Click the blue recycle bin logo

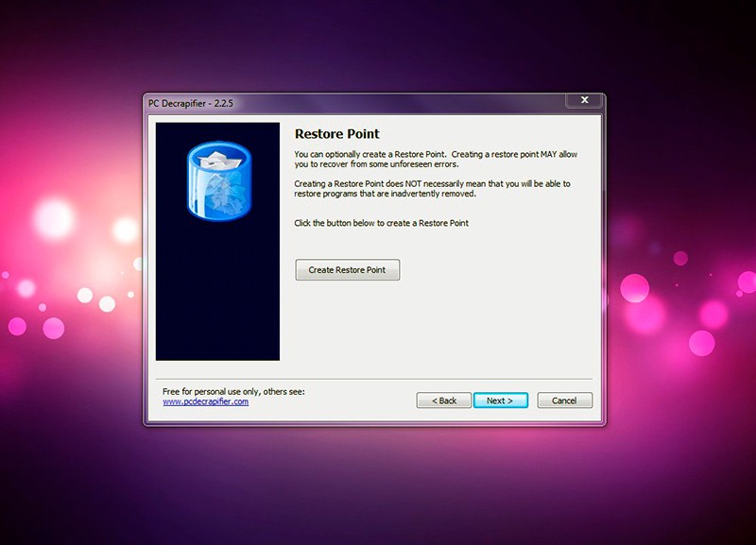point(219,180)
